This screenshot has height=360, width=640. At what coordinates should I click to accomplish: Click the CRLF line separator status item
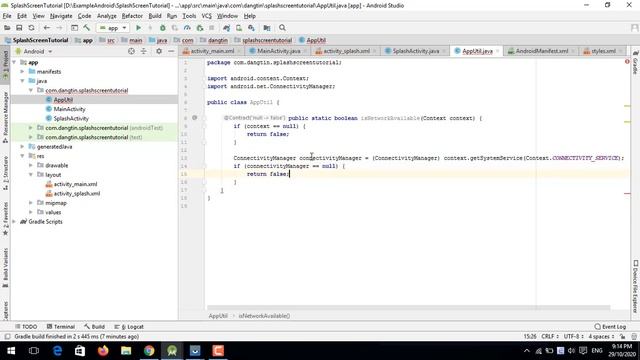[x=550, y=336]
